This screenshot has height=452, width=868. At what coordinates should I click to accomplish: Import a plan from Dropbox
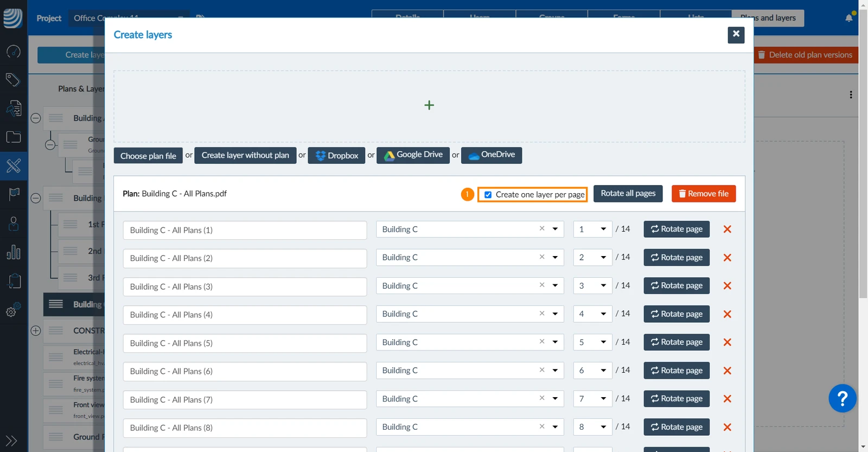tap(336, 155)
